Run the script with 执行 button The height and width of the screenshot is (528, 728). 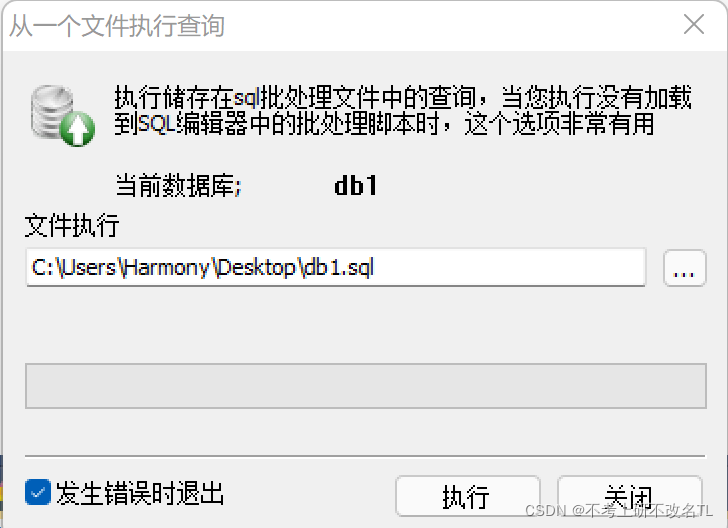(468, 496)
